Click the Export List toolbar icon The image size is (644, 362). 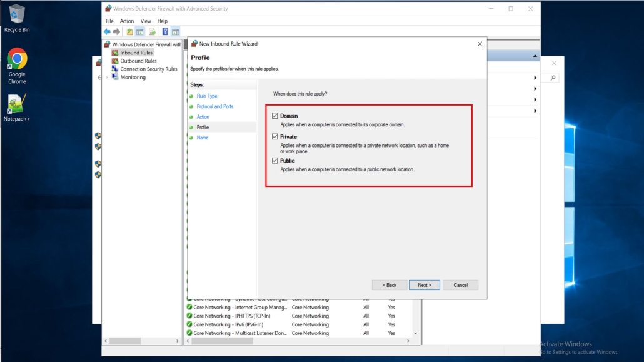pyautogui.click(x=152, y=32)
